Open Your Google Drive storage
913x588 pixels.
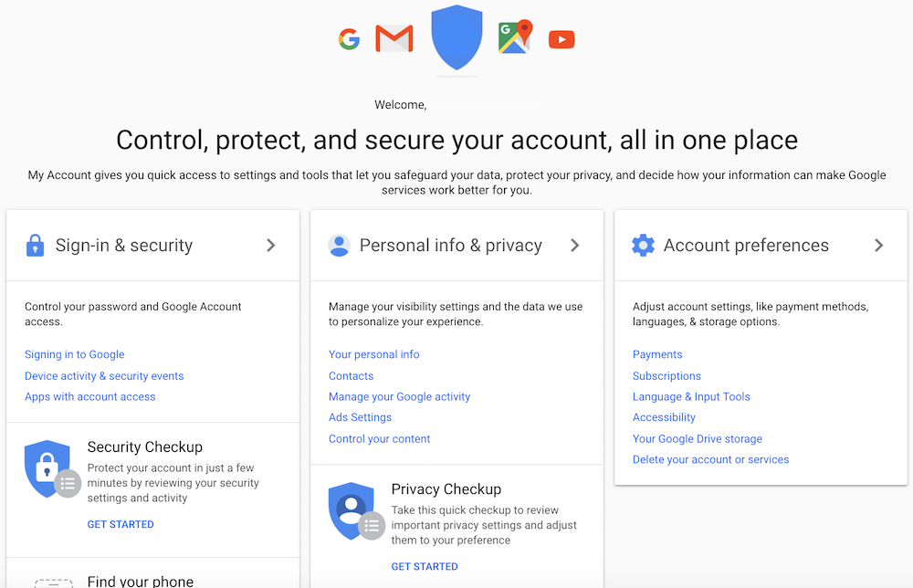point(697,438)
